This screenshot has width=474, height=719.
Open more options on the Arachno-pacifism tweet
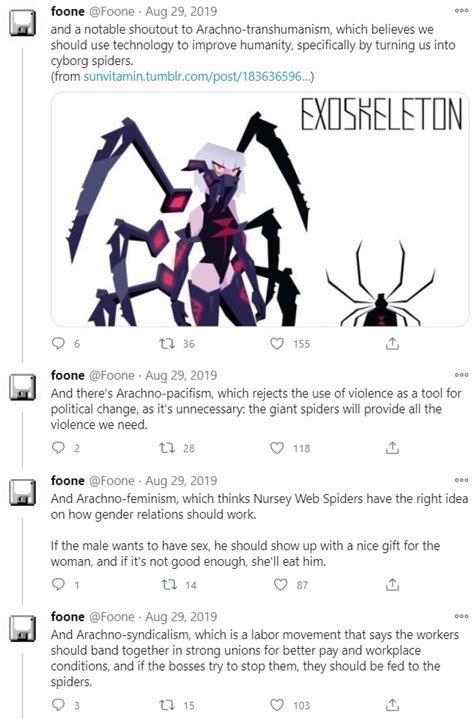click(x=462, y=375)
